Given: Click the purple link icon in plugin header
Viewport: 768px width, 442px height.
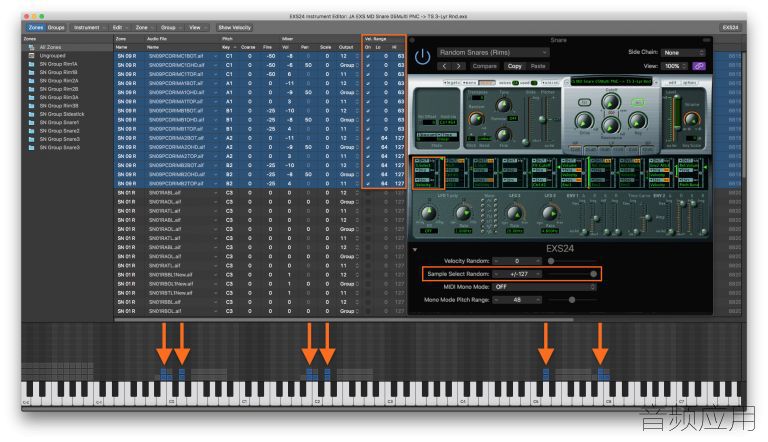Looking at the screenshot, I should (699, 66).
